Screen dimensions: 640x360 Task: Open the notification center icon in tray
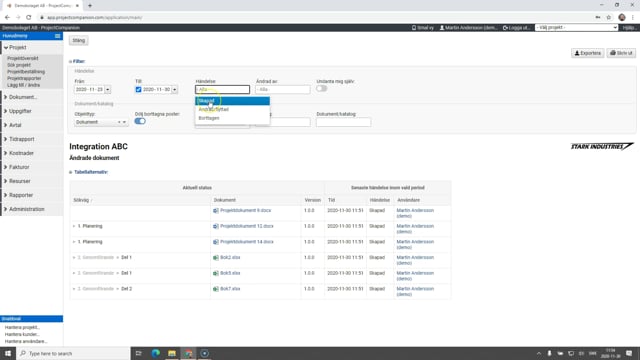pyautogui.click(x=629, y=353)
